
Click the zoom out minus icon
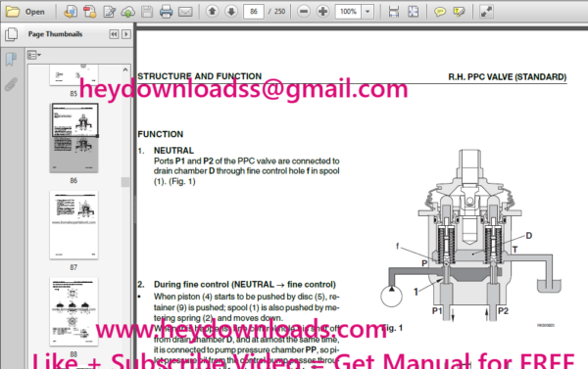pos(304,12)
